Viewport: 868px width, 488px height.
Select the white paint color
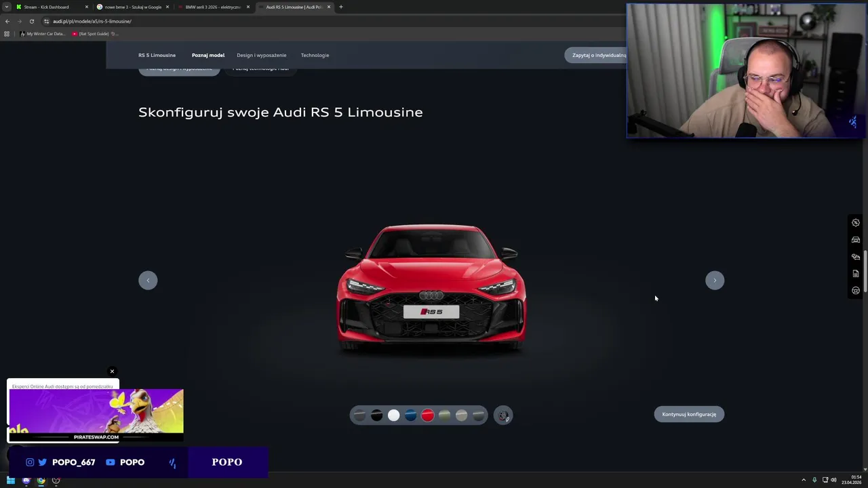[x=393, y=415]
